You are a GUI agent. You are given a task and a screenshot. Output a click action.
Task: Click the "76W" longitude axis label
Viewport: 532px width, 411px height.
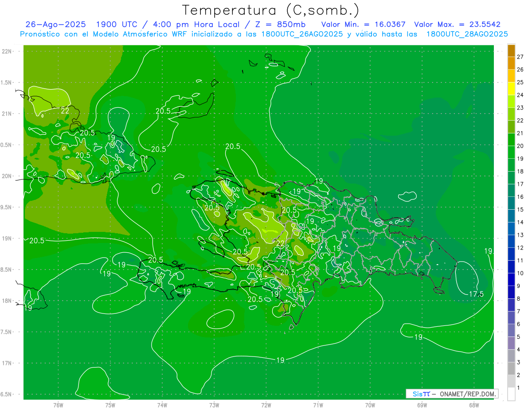pyautogui.click(x=58, y=405)
